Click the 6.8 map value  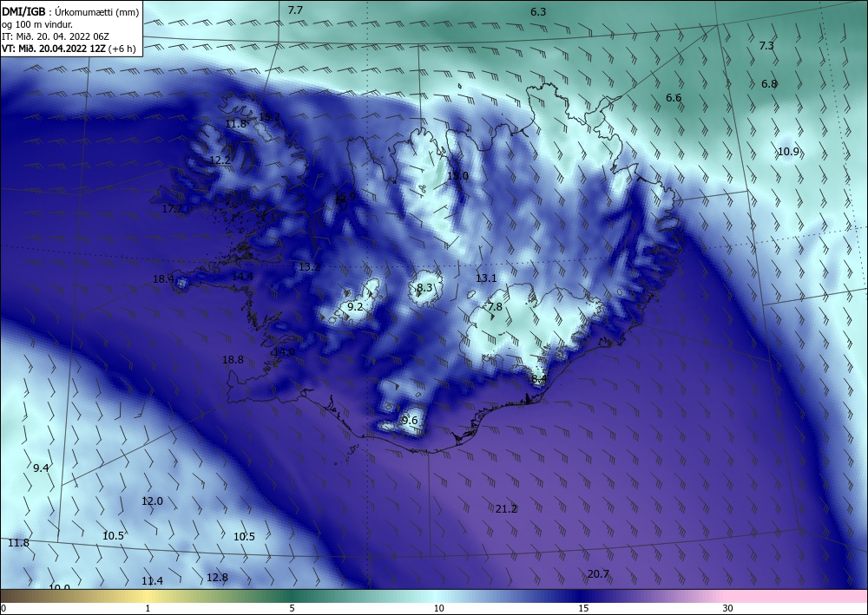[x=769, y=84]
